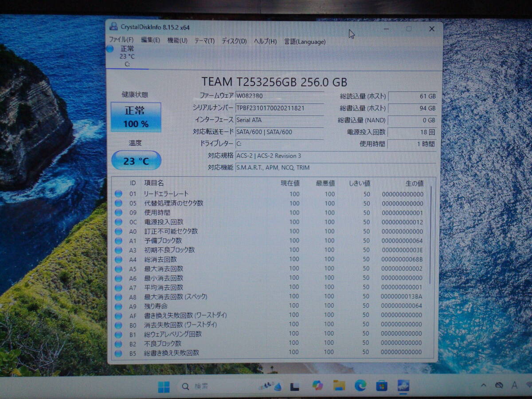The height and width of the screenshot is (399, 532).
Task: Launch Copilot from the taskbar
Action: [x=317, y=386]
